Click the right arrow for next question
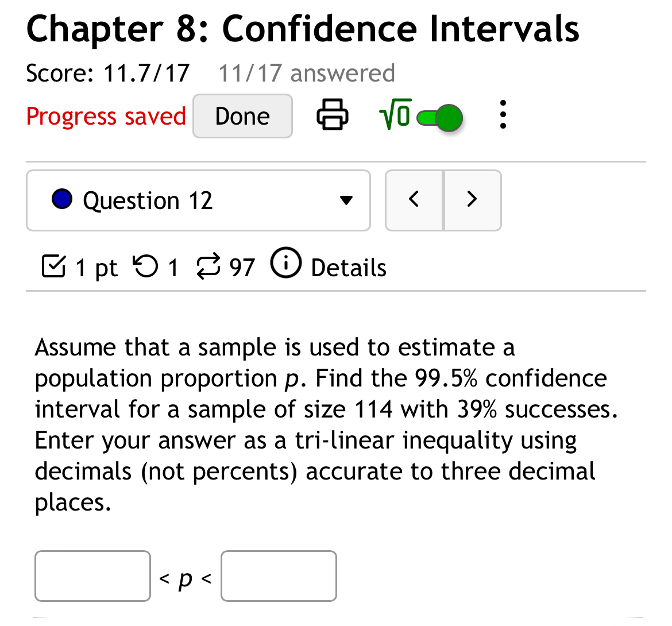Image resolution: width=672 pixels, height=626 pixels. (472, 200)
